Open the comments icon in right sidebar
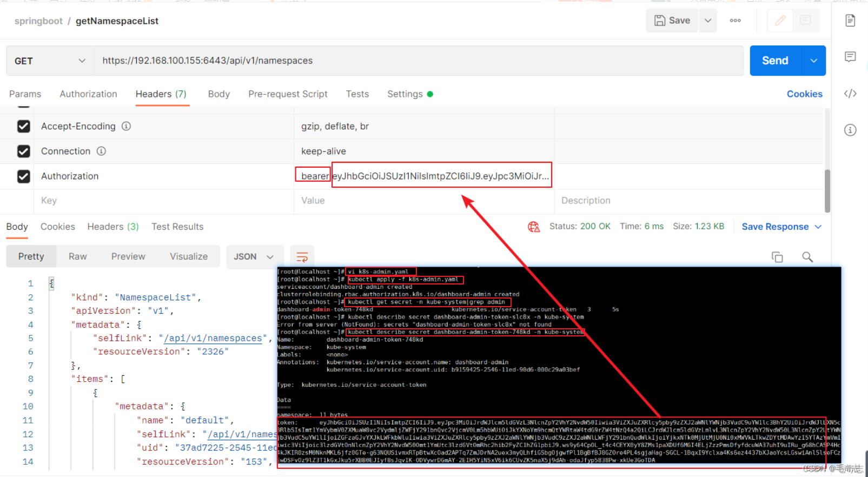868x477 pixels. 850,57
